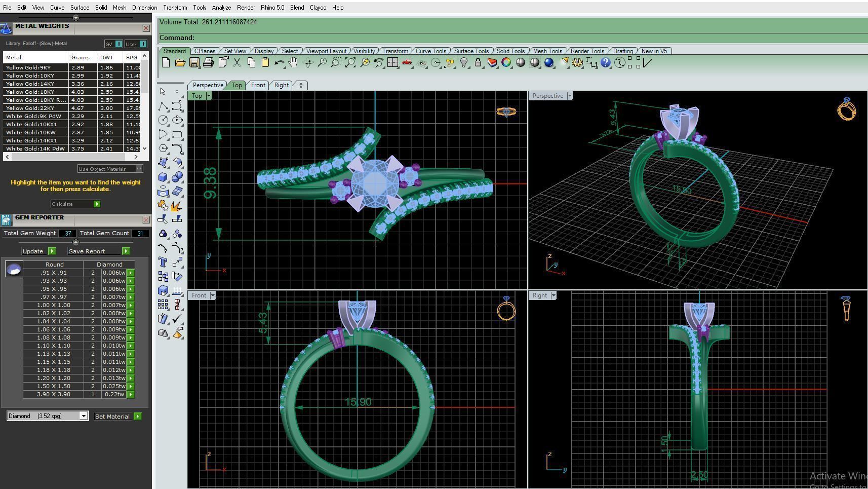Screen dimensions: 868x489
Task: Toggle the GV switch in Metal Weights
Action: point(114,44)
